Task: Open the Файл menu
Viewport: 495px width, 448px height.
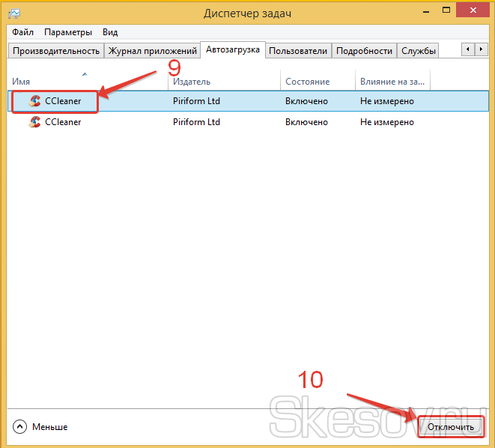Action: click(22, 32)
